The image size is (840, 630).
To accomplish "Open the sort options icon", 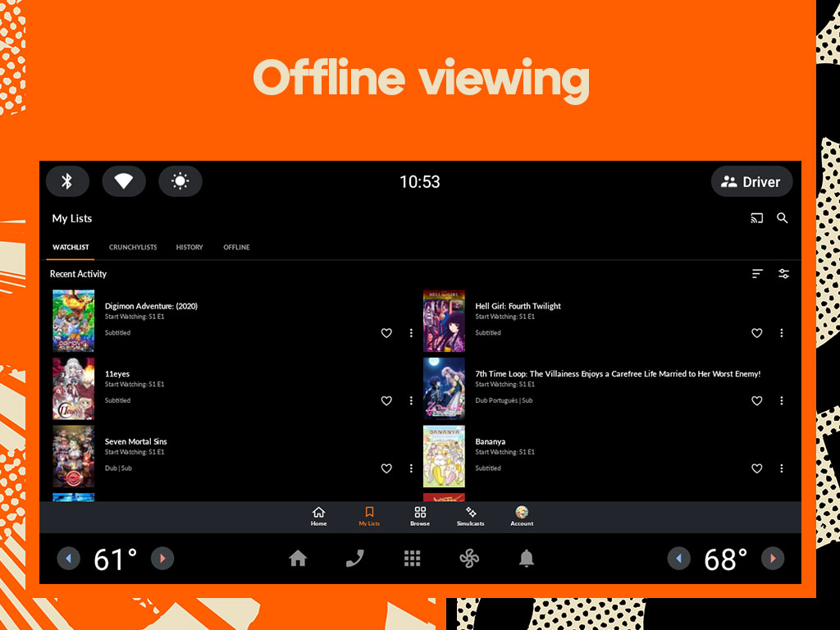I will 756,273.
